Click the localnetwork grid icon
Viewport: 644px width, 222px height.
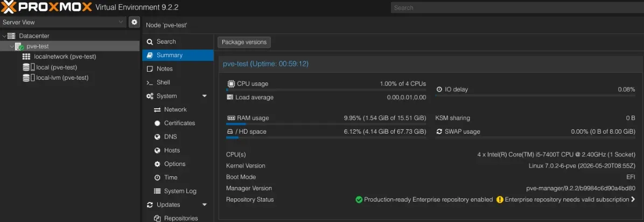point(26,57)
